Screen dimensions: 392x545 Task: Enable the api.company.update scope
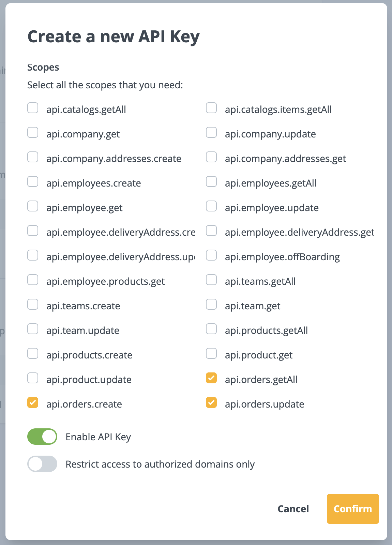point(211,133)
